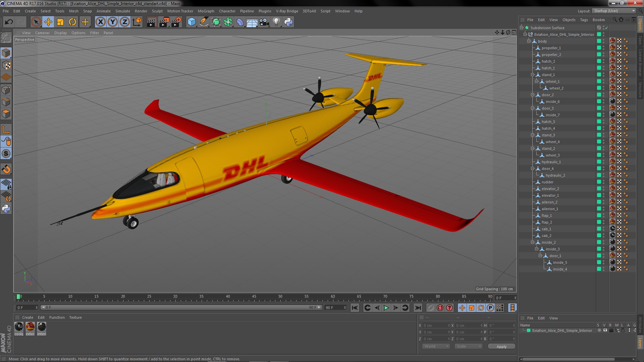Open Object Manager Tags menu
The height and width of the screenshot is (362, 644).
(x=584, y=20)
